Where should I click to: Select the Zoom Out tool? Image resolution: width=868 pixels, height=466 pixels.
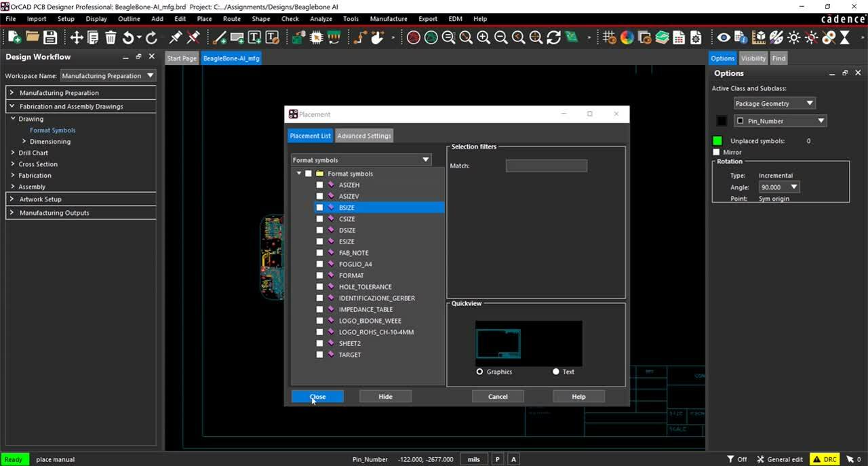pos(500,37)
